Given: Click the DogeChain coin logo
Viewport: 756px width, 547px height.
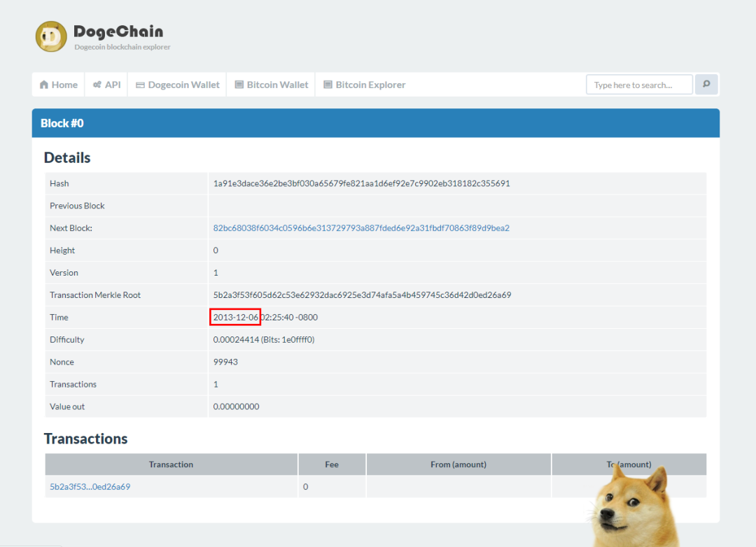Looking at the screenshot, I should coord(51,36).
